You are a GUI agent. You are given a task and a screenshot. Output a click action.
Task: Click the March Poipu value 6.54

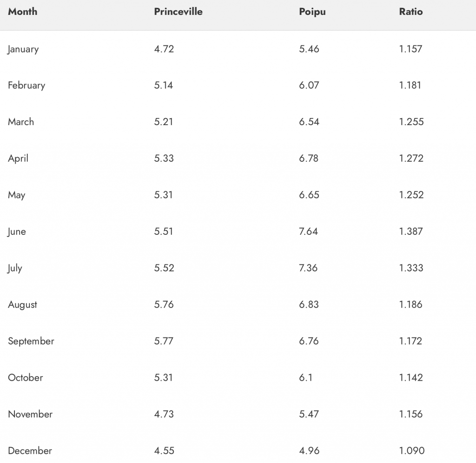(x=309, y=122)
